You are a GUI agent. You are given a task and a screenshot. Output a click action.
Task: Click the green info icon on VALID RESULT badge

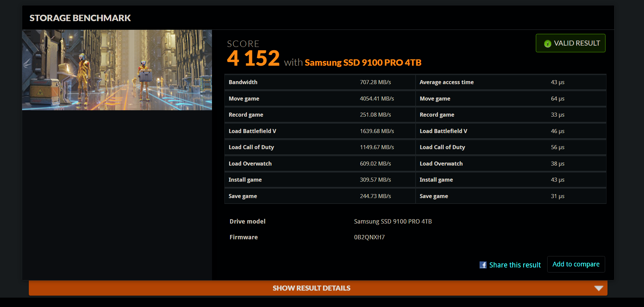[548, 44]
